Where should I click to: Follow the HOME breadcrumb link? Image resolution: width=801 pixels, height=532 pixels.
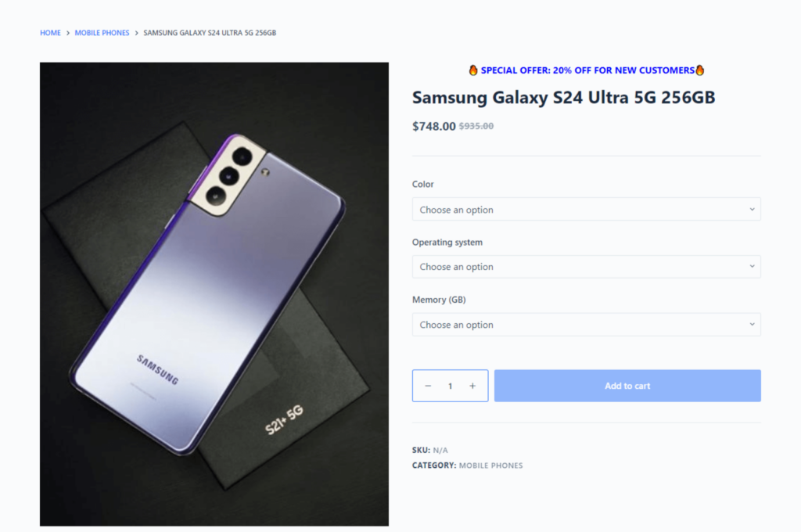(50, 33)
